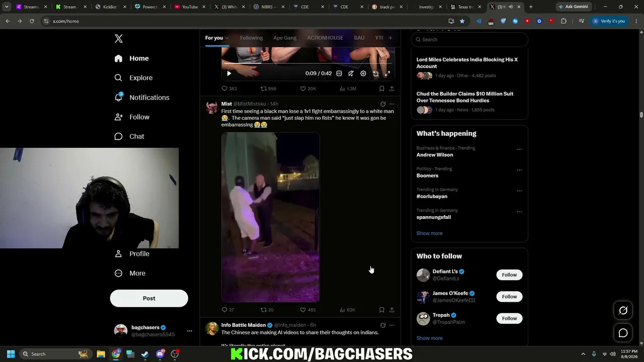Show more trends under What's happening
The image size is (644, 362).
(430, 233)
